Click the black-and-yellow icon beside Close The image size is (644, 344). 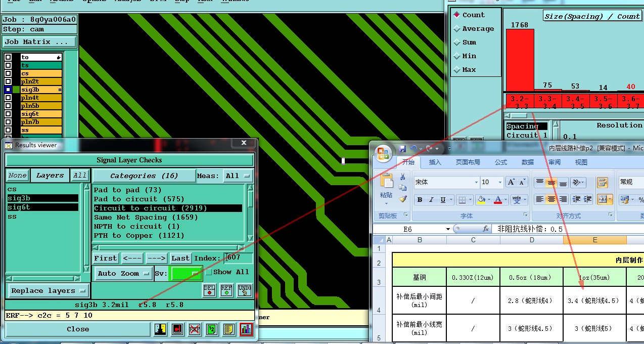click(x=160, y=329)
